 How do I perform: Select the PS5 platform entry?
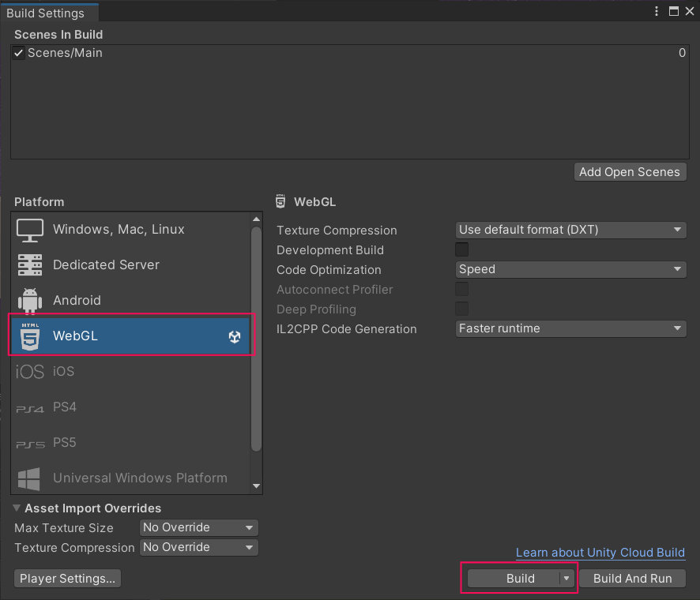point(130,443)
